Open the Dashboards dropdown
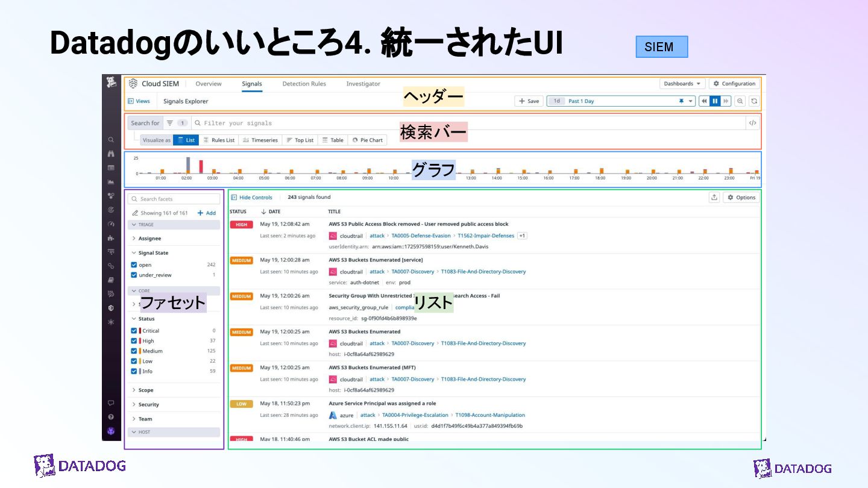 [682, 84]
